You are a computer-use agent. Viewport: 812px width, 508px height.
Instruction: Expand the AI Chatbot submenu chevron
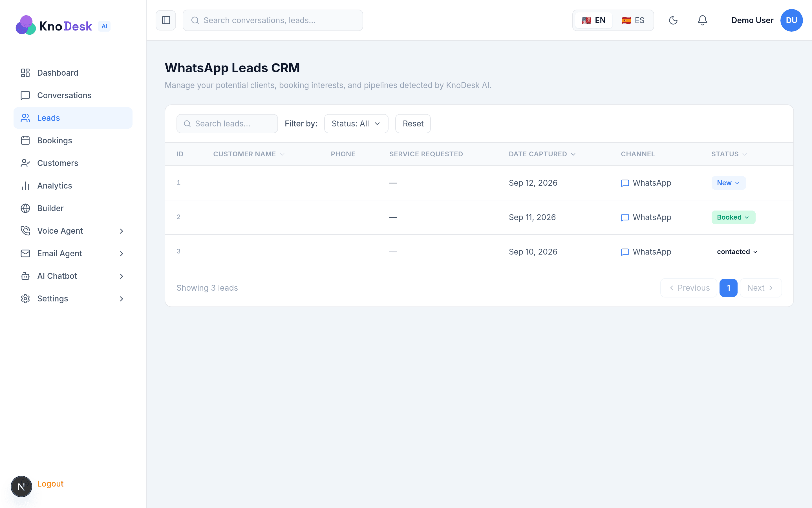click(122, 276)
